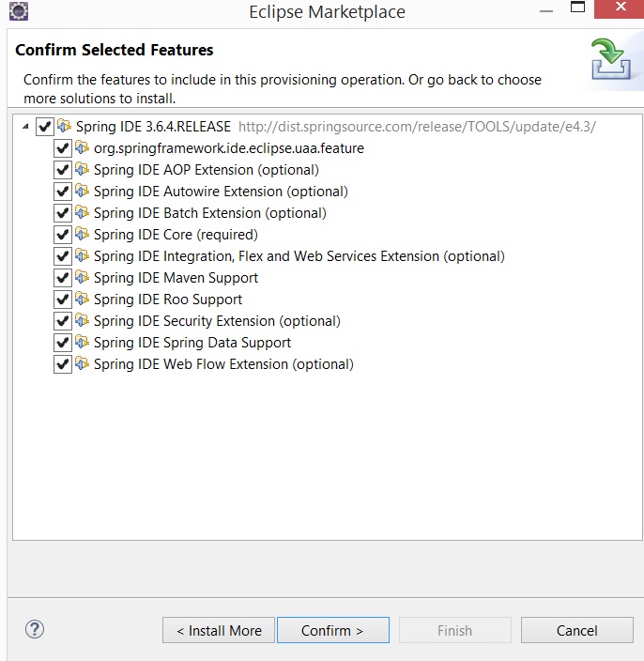Image resolution: width=644 pixels, height=661 pixels.
Task: Uncheck the Spring IDE Autowire Extension checkbox
Action: (62, 192)
